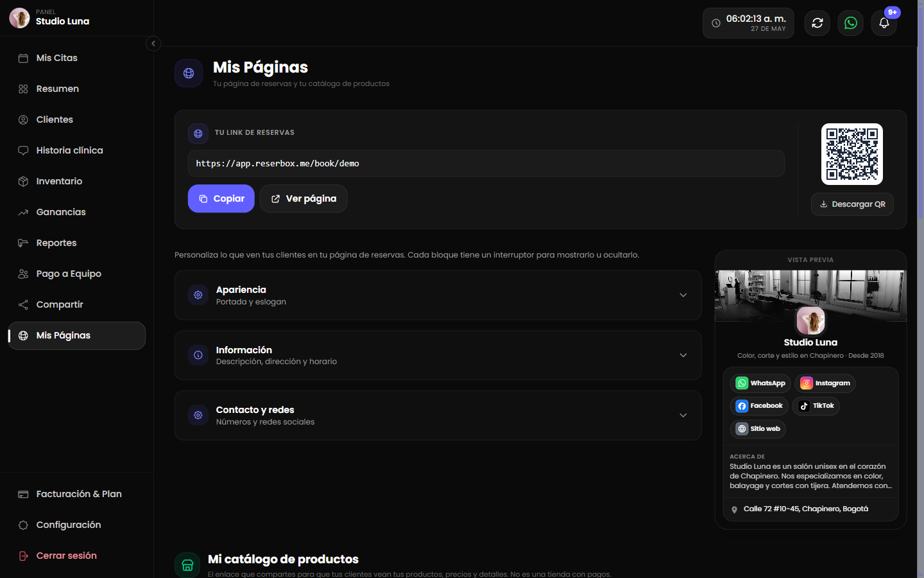
Task: Click TikTok chip in preview
Action: pyautogui.click(x=816, y=406)
